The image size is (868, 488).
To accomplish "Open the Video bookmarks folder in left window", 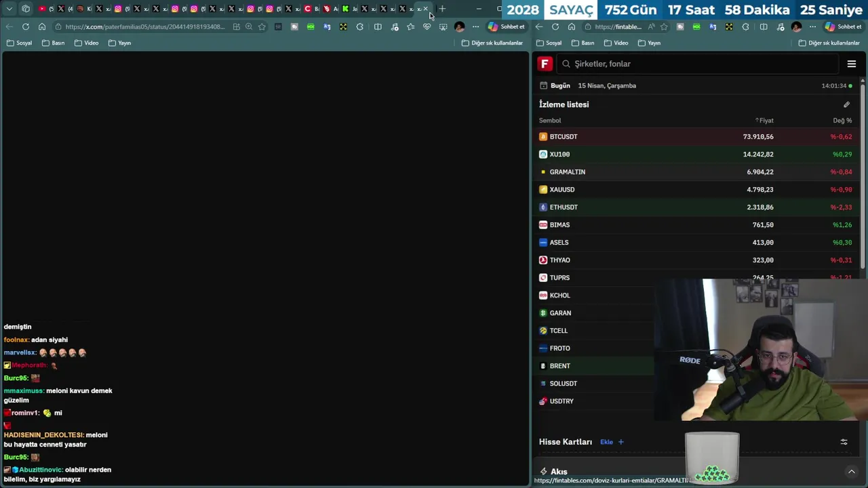I will 86,43.
